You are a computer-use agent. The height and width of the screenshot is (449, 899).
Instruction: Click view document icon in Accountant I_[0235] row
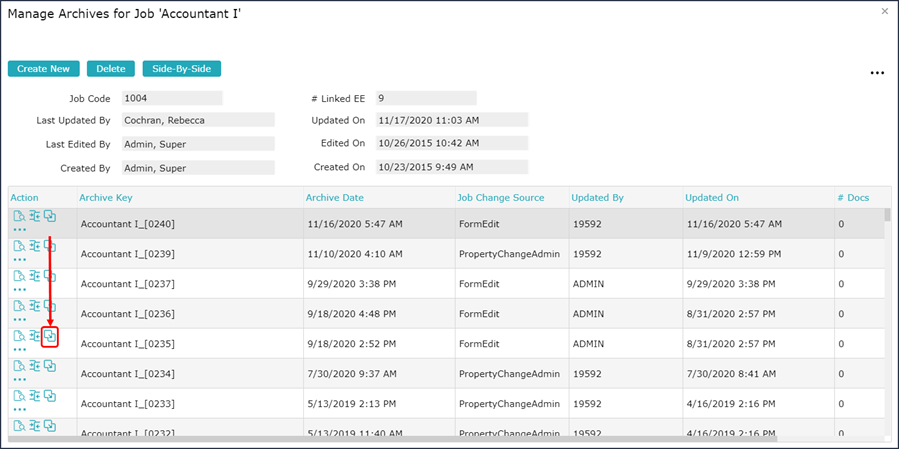point(19,336)
